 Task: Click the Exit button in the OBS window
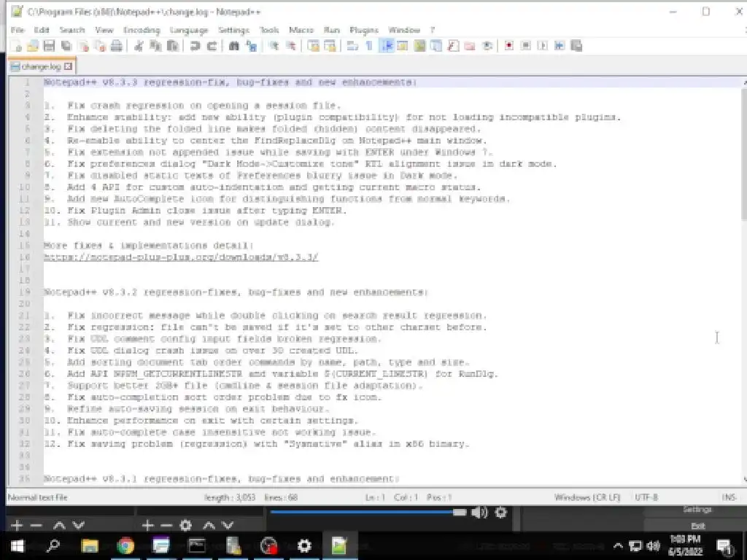[x=698, y=526]
